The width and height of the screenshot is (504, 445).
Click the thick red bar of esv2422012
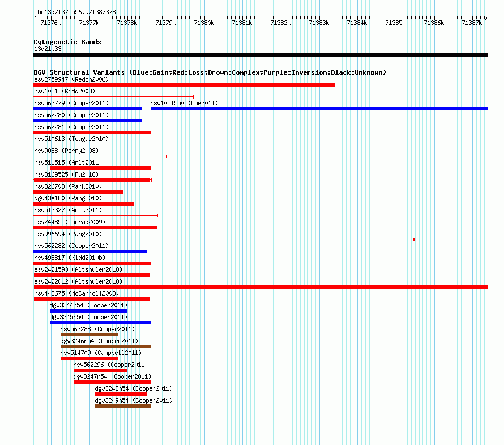click(260, 287)
